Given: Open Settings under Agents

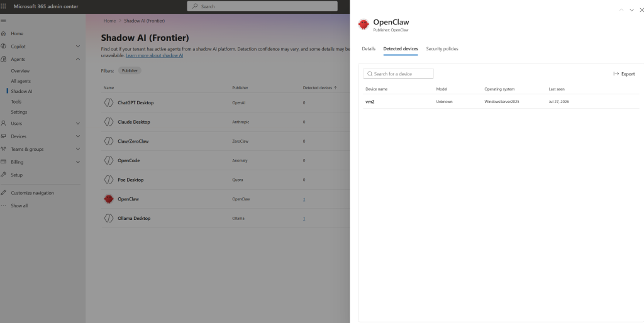Looking at the screenshot, I should (19, 112).
